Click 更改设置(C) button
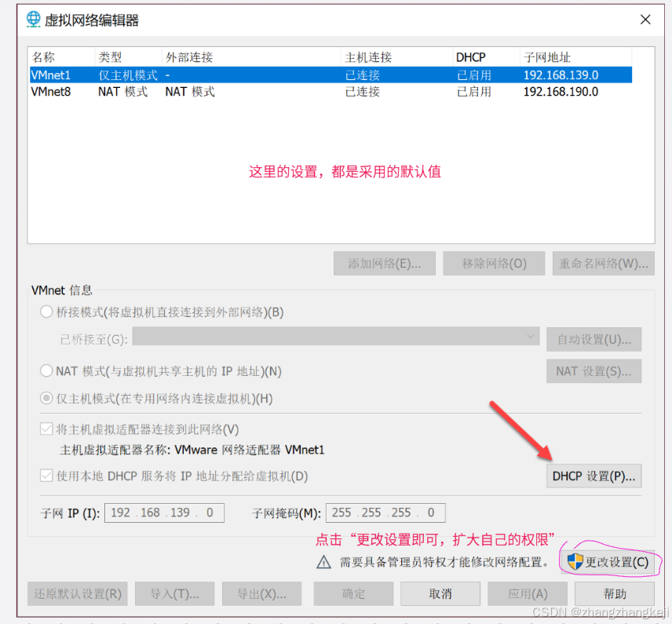The width and height of the screenshot is (672, 624). point(608,562)
